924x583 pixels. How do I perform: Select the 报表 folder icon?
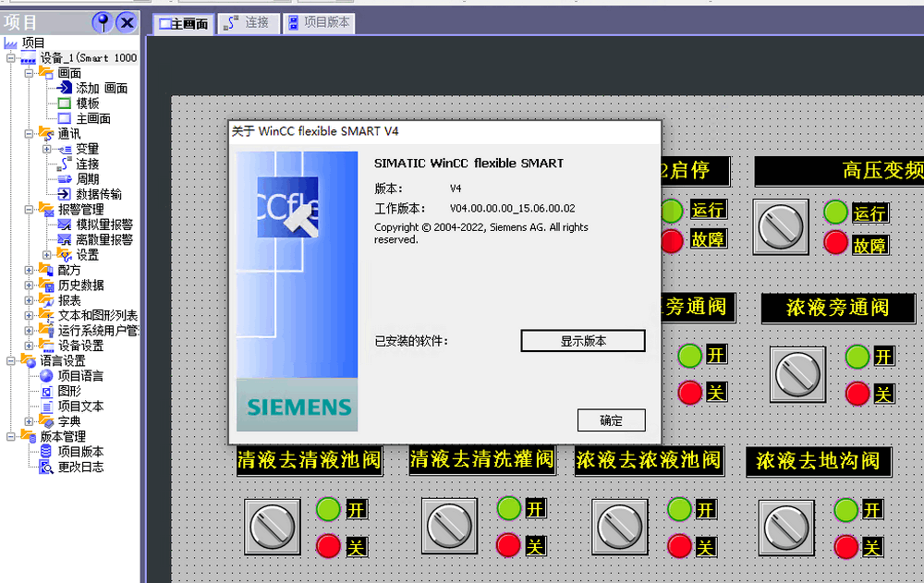coord(46,300)
